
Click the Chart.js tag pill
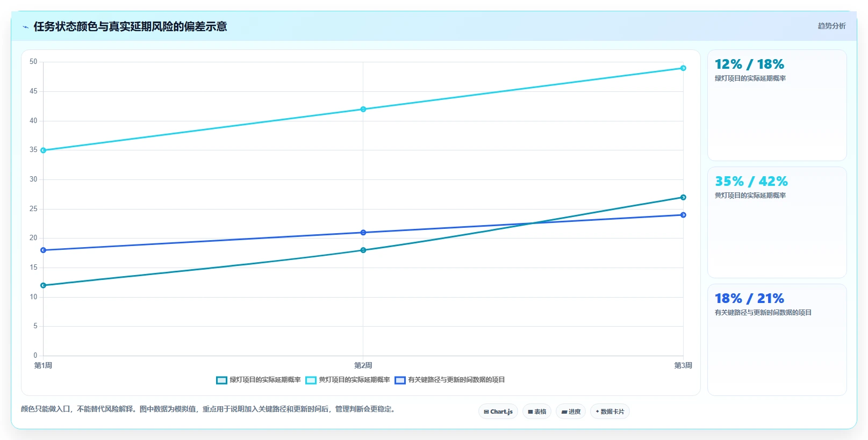pos(498,412)
